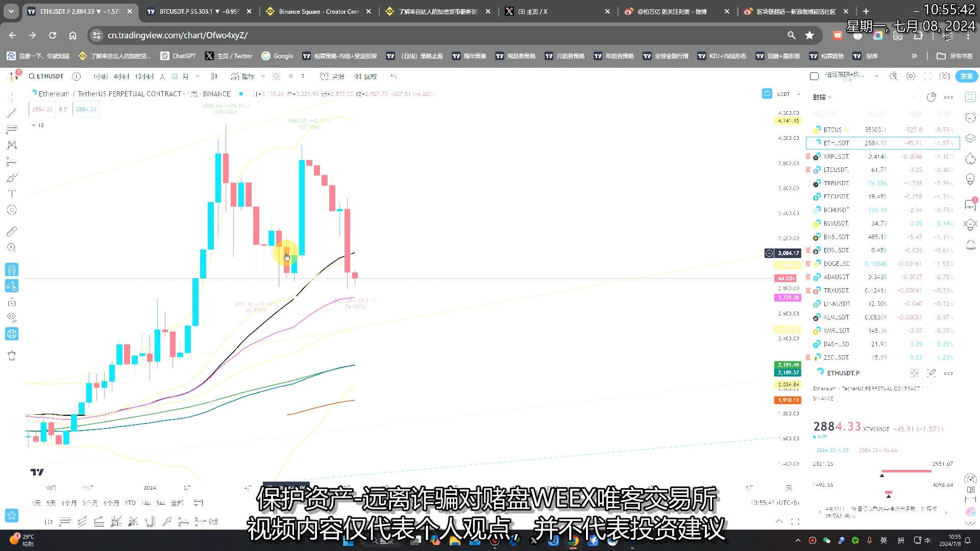Open the layout name dropdown arrow
Image resolution: width=980 pixels, height=551 pixels.
876,77
